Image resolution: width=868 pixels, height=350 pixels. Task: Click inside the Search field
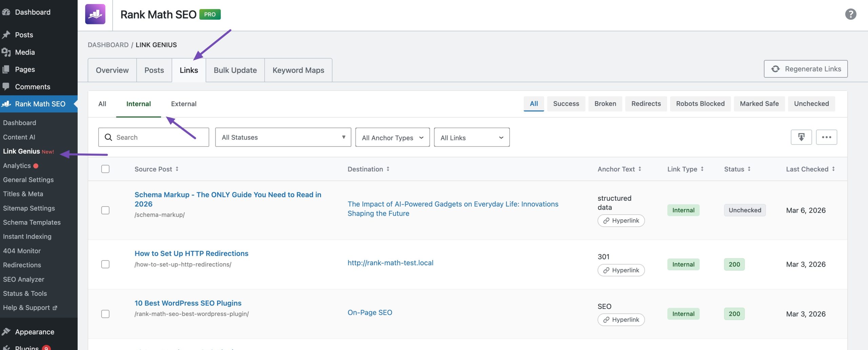153,137
